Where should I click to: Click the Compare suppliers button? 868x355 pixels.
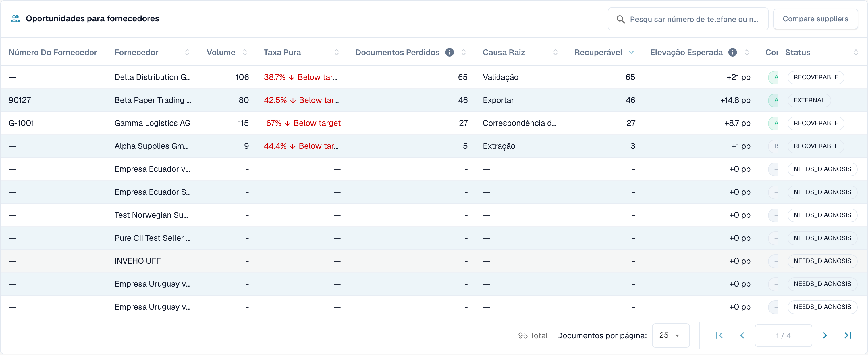pyautogui.click(x=815, y=19)
